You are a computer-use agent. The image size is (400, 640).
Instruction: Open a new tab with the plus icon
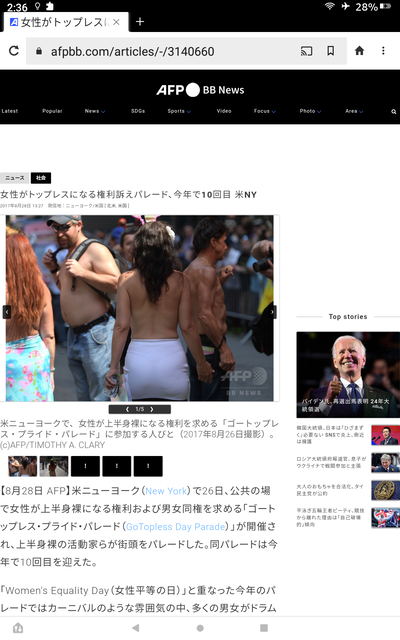[x=140, y=22]
